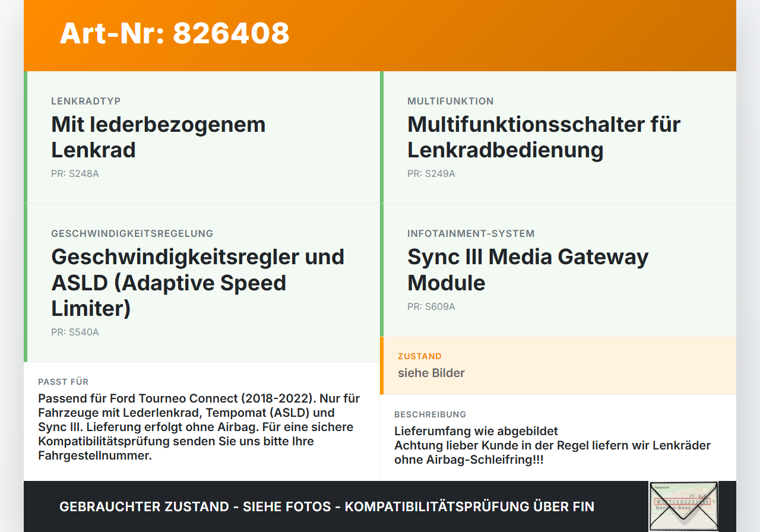
Task: Select the Lenkradtyp leather steering wheel card
Action: (202, 137)
